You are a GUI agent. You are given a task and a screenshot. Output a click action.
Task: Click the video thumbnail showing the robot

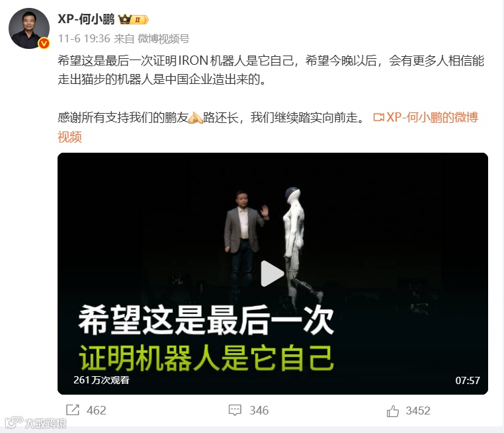tap(273, 274)
